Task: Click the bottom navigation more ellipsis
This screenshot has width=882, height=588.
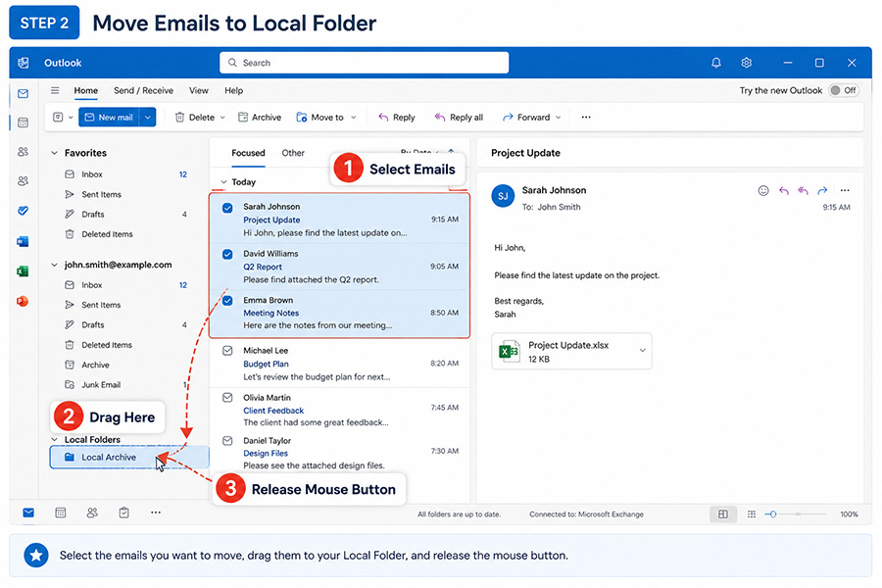Action: tap(156, 513)
